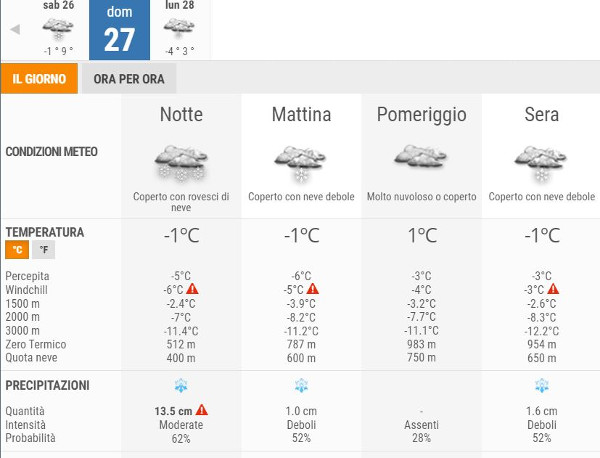Switch temperature unit to Fahrenheit
Screen dimensions: 600x458
coord(43,250)
